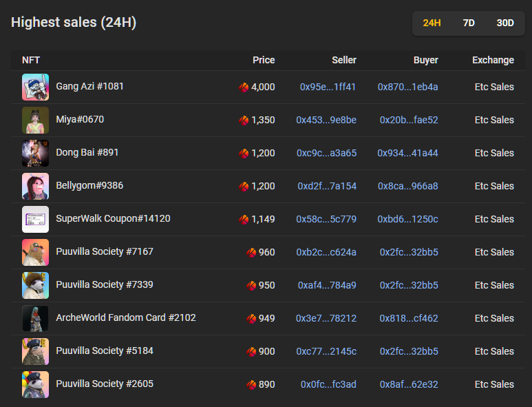
Task: Open the Puuvilla Society #7339 NFT name
Action: click(105, 284)
